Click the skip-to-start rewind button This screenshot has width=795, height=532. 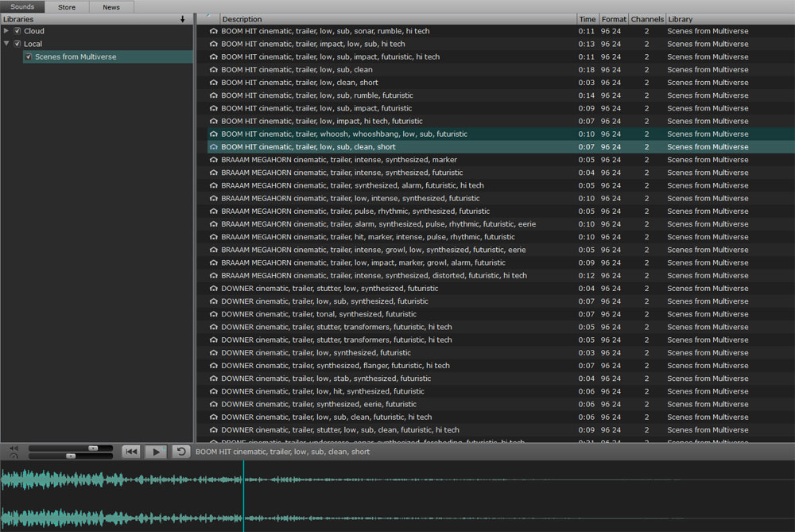pos(131,452)
